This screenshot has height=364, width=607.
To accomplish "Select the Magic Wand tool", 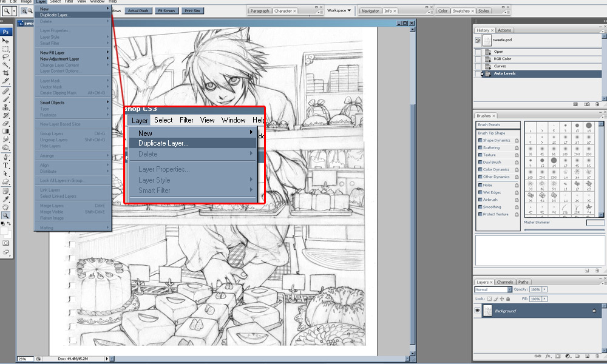I will 5,64.
